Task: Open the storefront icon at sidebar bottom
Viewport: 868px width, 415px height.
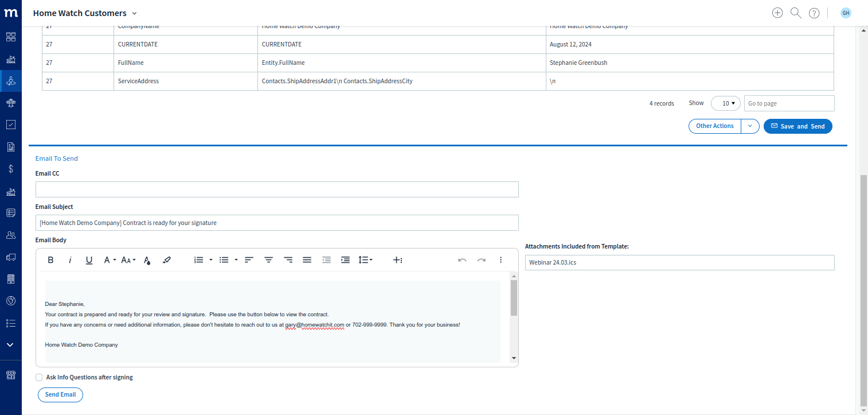Action: [11, 375]
